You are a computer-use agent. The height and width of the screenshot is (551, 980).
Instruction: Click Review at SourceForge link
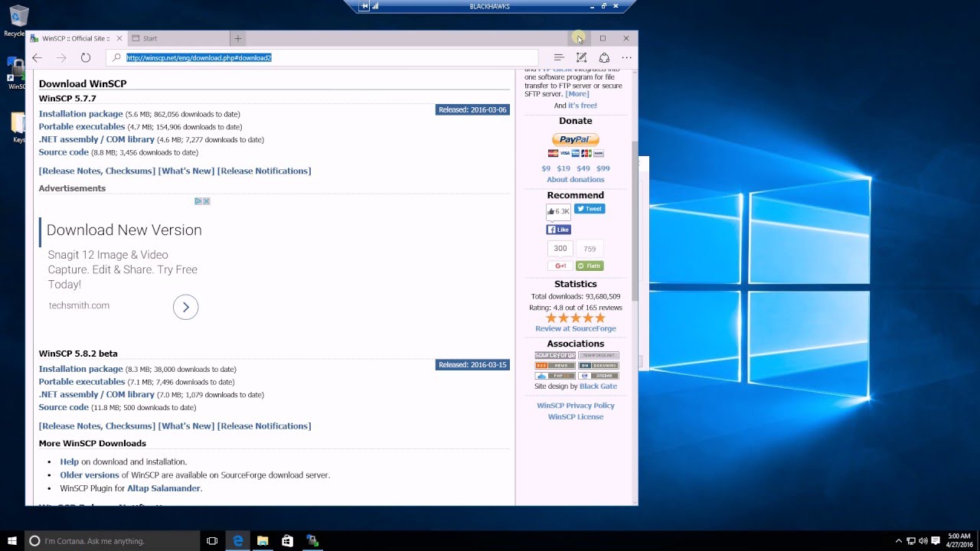coord(576,328)
